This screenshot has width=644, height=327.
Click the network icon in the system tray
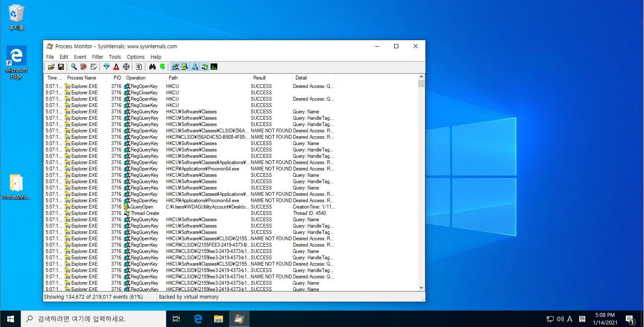550,319
